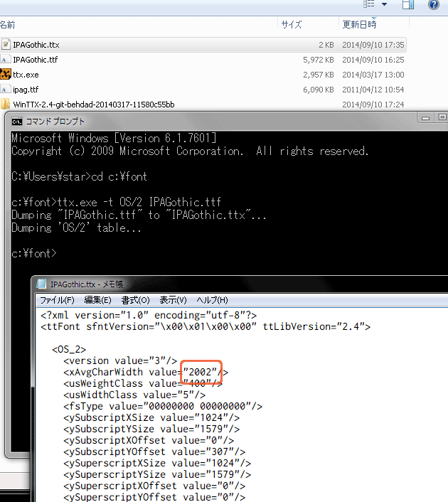Click the xAvgCharWidth value line
The height and width of the screenshot is (502, 448).
tap(146, 373)
